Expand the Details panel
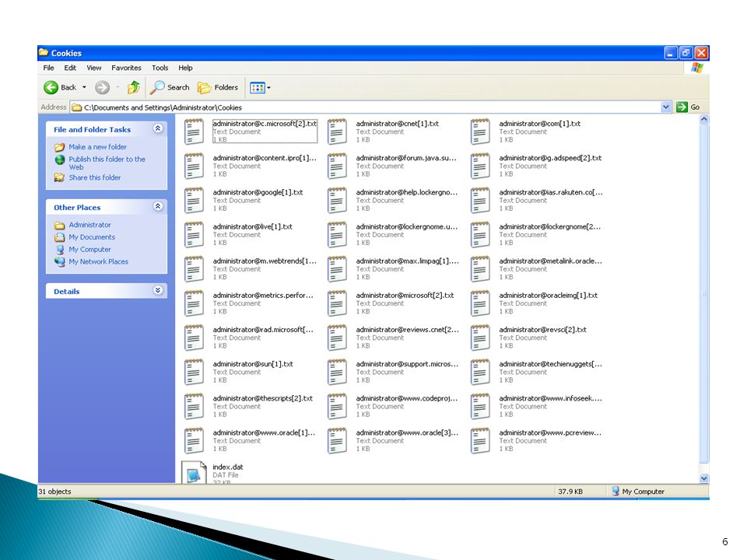This screenshot has height=560, width=747. pos(158,290)
